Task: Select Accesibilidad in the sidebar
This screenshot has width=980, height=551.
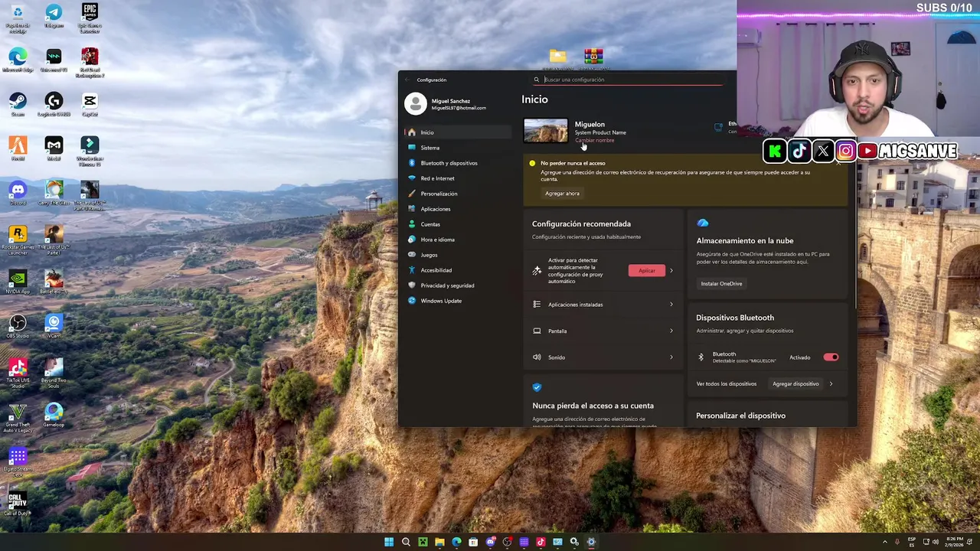Action: (457, 270)
